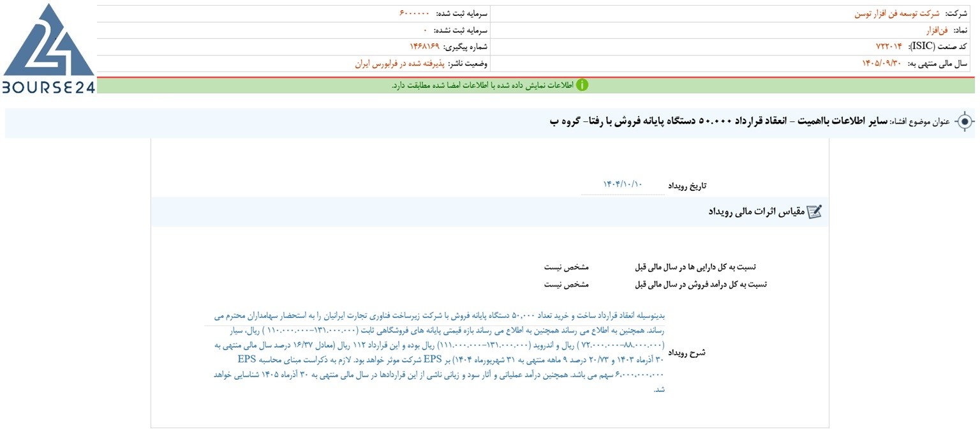Screen dimensions: 980x448
Task: Click the event date field ۱۴۰۴/۱۰/۱۰
Action: point(623,184)
